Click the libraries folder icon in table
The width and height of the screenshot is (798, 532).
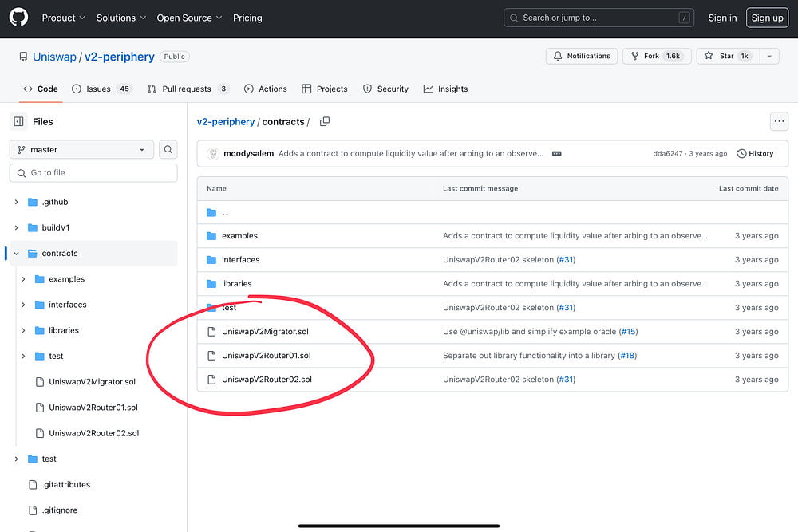point(211,284)
